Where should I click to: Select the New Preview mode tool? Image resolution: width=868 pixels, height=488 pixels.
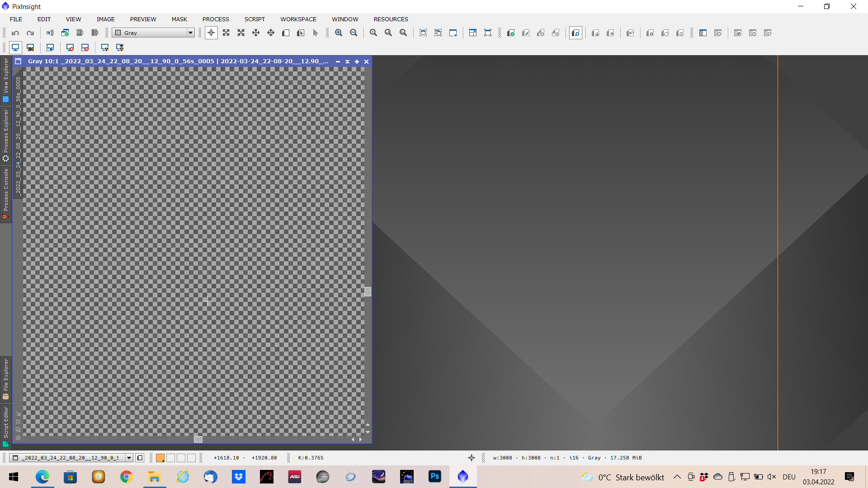point(286,33)
